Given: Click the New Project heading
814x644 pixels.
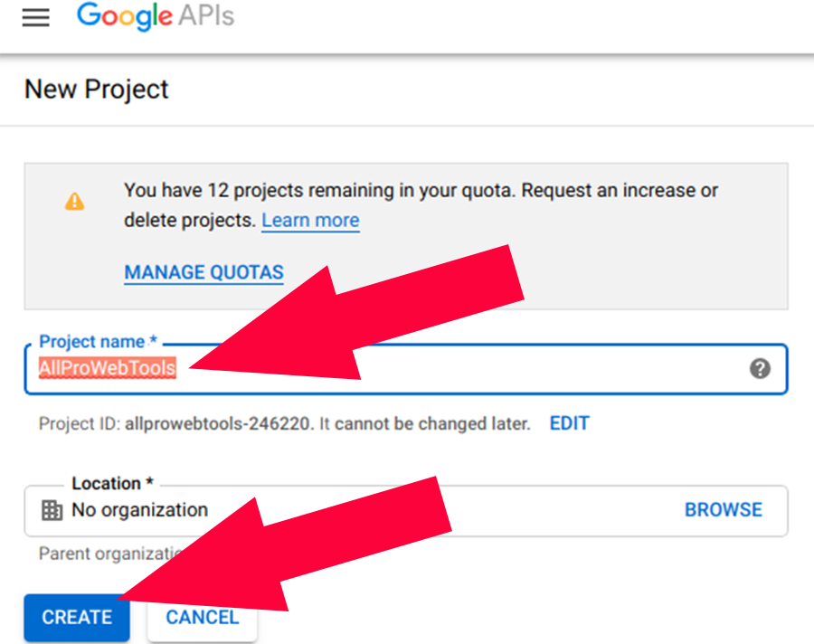Looking at the screenshot, I should click(x=97, y=90).
